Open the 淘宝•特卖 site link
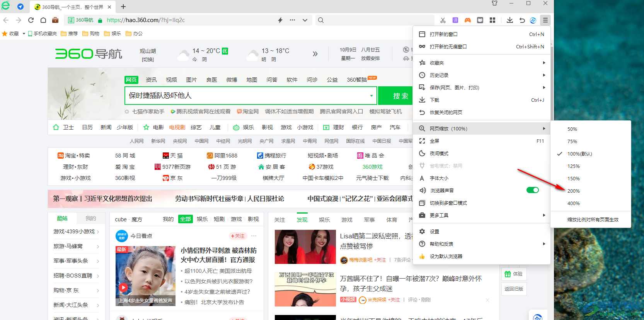The height and width of the screenshot is (320, 644). pyautogui.click(x=74, y=156)
